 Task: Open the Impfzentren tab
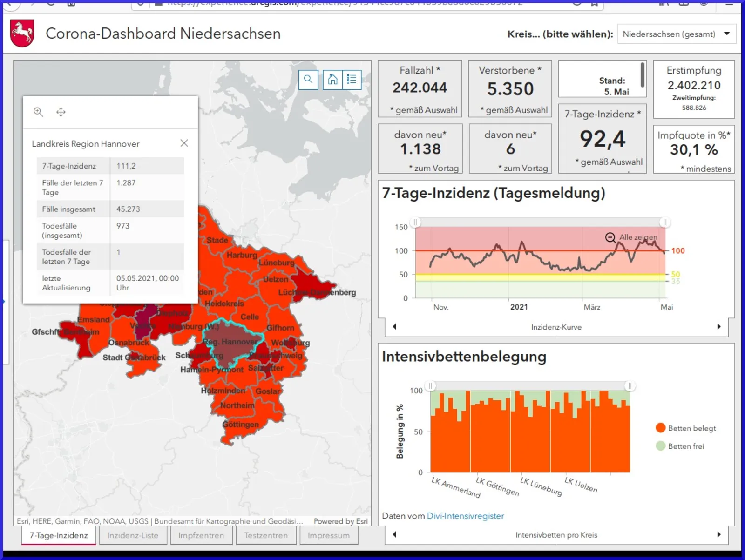[x=201, y=535]
